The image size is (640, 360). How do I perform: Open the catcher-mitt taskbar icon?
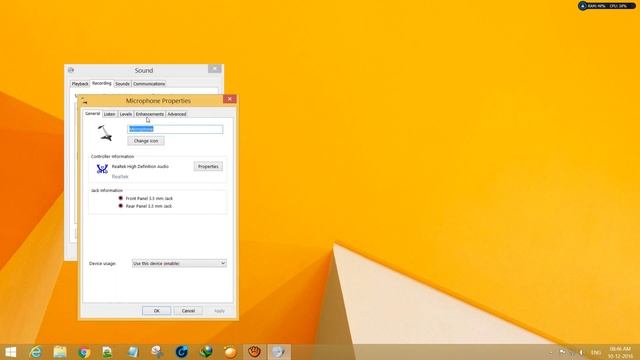click(255, 352)
